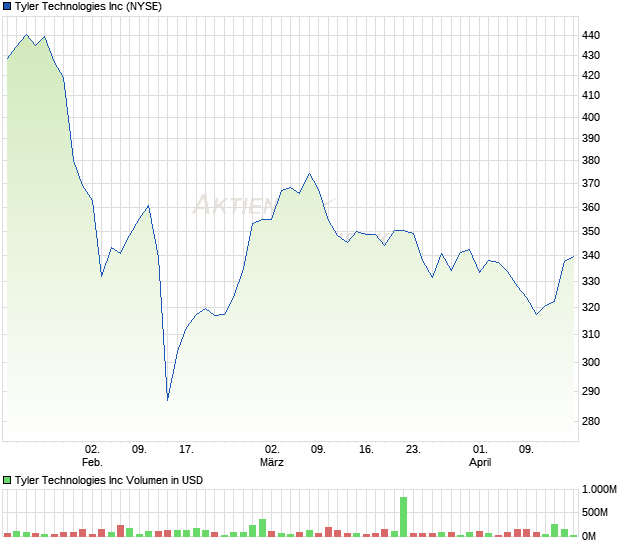
Task: Click the 390 price axis label
Action: pyautogui.click(x=591, y=138)
